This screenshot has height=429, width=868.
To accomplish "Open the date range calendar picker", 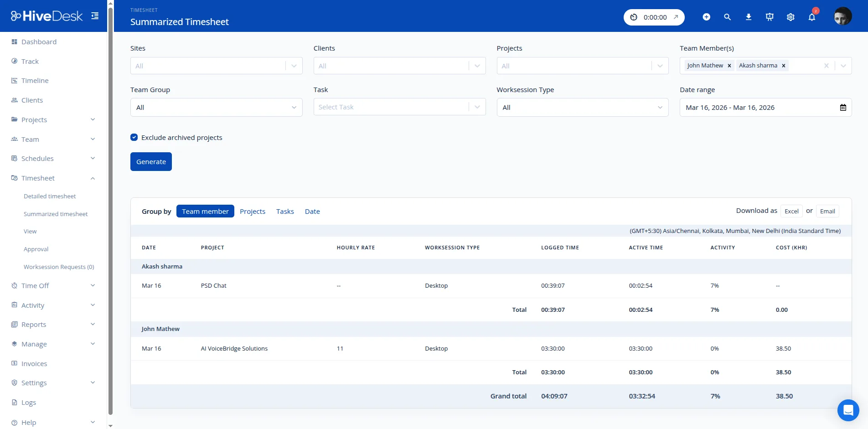I will 842,107.
